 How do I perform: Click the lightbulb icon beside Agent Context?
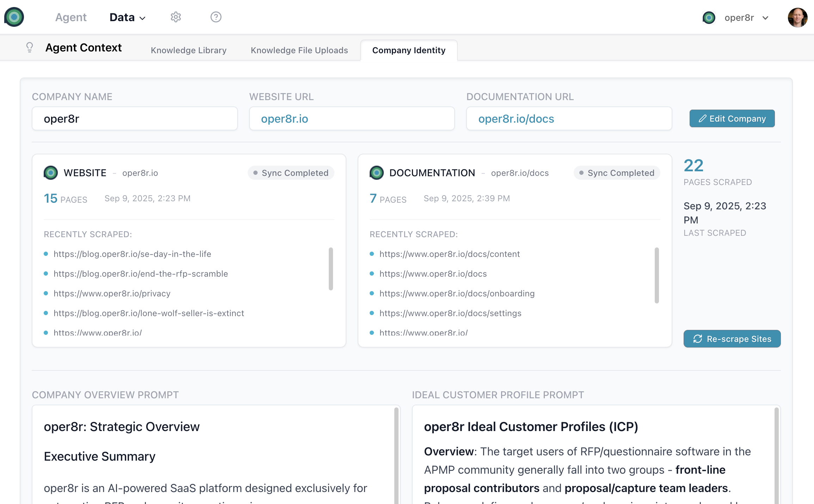29,47
